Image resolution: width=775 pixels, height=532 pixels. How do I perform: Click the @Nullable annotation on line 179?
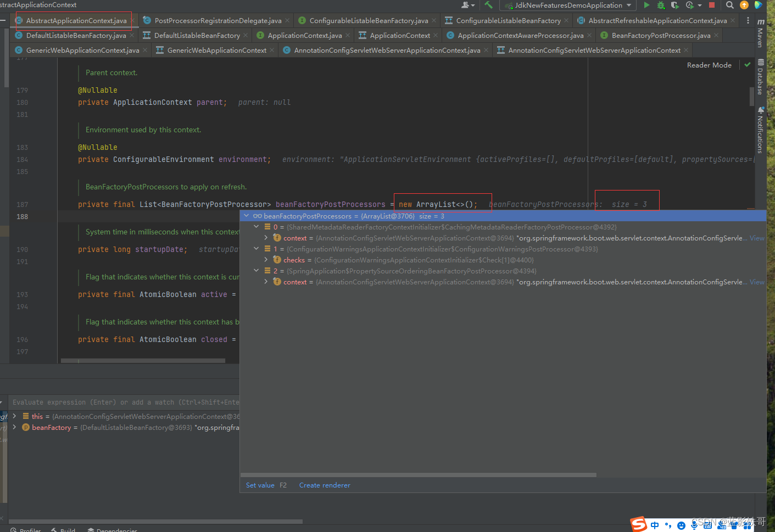pos(98,90)
